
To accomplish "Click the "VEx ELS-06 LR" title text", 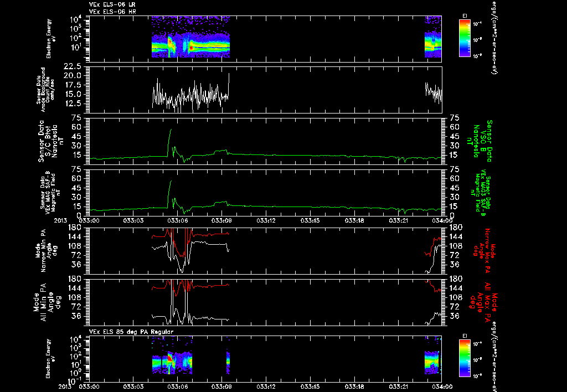I will [x=112, y=4].
